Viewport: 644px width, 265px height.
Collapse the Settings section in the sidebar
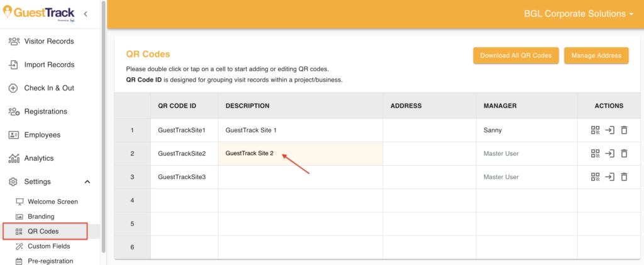click(87, 182)
